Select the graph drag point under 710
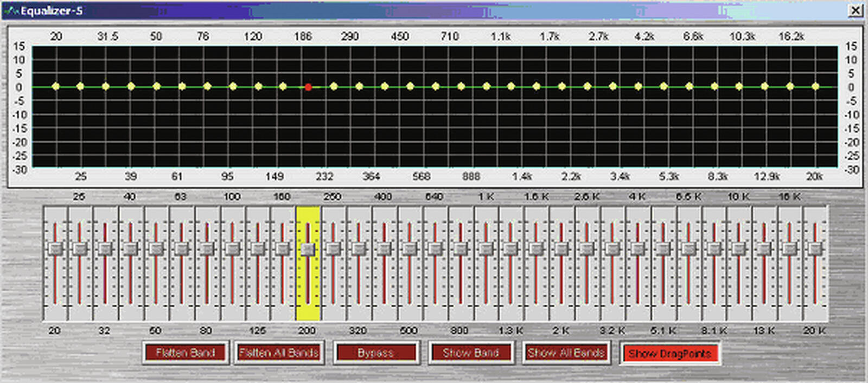Screen dimensions: 868x383 [461, 86]
